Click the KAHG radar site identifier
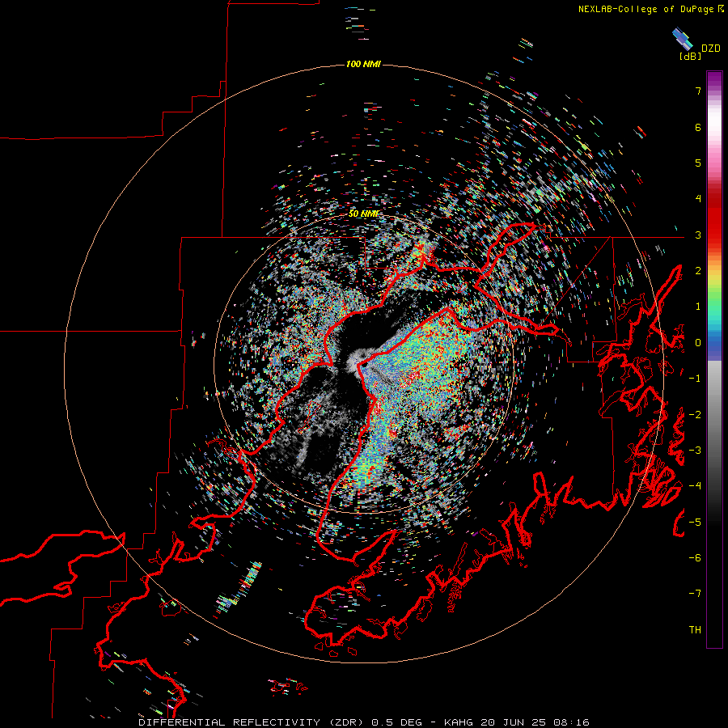The width and height of the screenshot is (728, 728). click(x=459, y=722)
